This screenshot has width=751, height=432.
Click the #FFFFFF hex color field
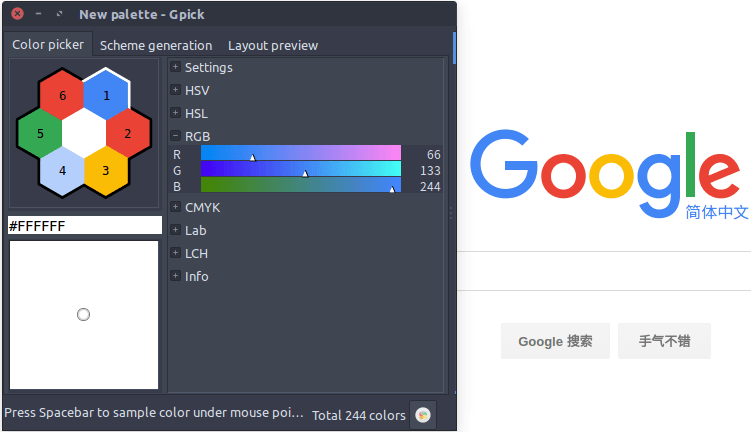(85, 226)
